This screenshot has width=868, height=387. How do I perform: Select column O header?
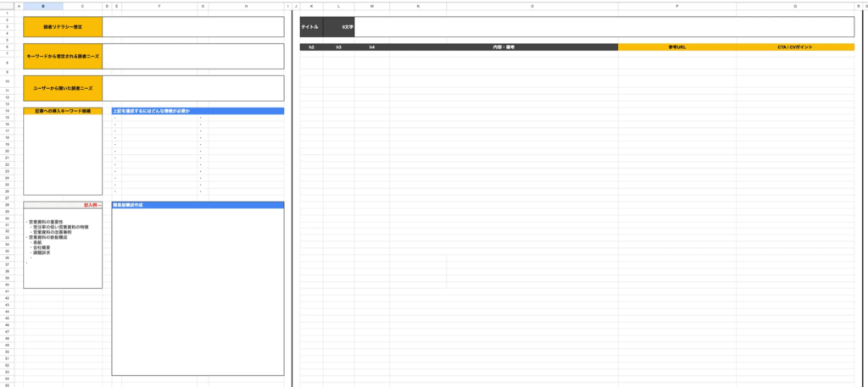point(532,6)
